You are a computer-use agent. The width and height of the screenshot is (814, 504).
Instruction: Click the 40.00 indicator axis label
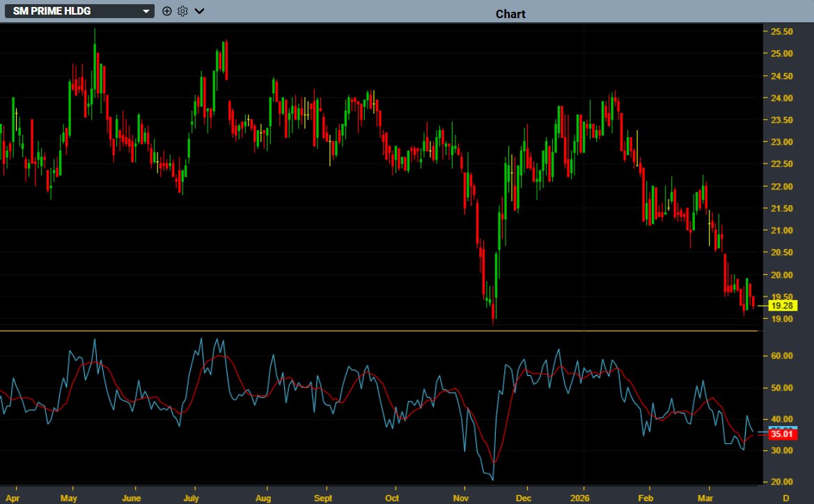(781, 419)
